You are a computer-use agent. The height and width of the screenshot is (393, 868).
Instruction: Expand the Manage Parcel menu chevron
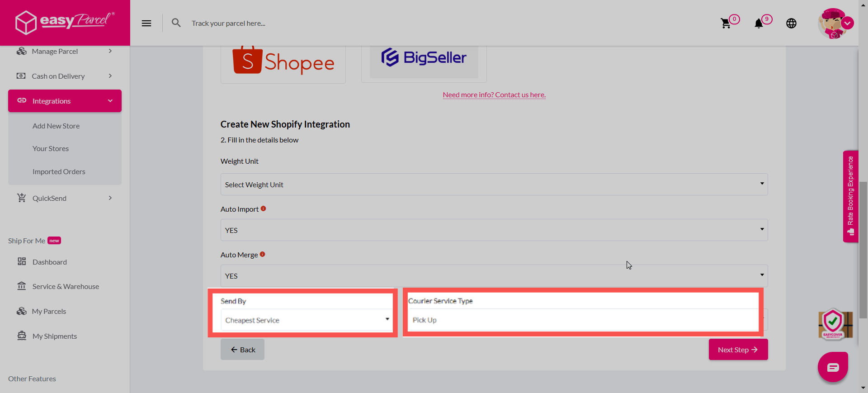point(110,51)
